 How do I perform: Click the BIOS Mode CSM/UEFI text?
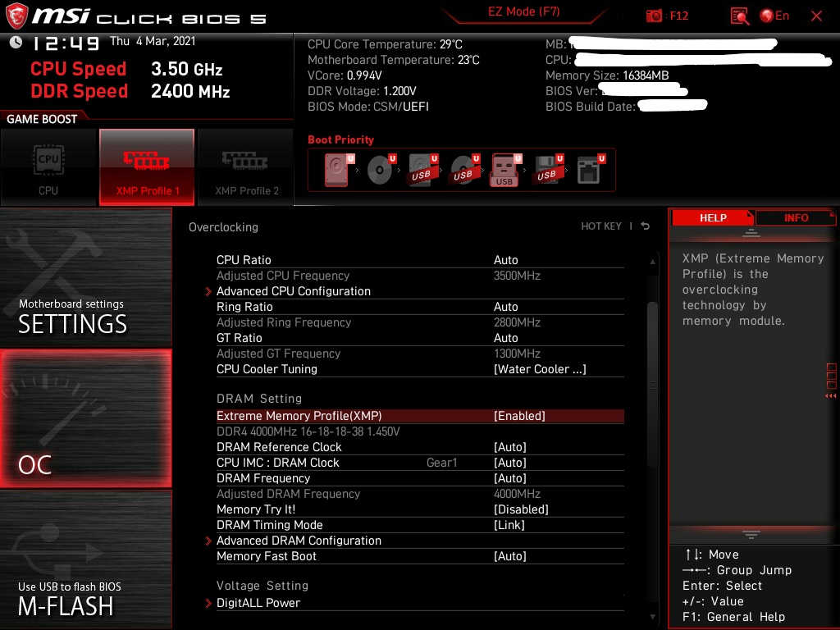click(368, 107)
